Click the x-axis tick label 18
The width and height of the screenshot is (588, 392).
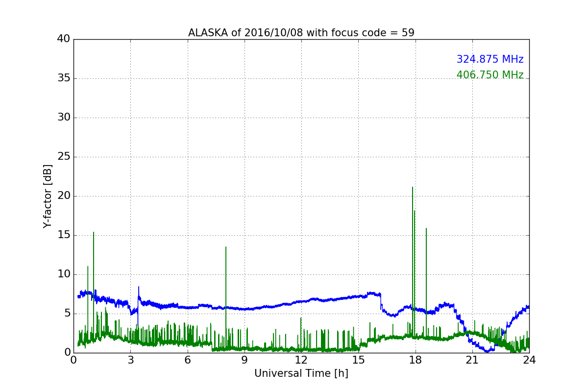pos(416,360)
